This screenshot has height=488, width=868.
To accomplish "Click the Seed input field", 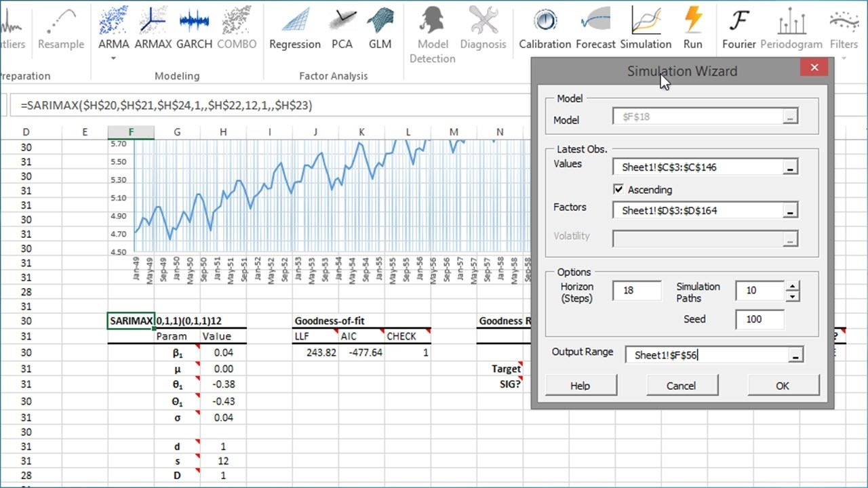I will [x=759, y=319].
